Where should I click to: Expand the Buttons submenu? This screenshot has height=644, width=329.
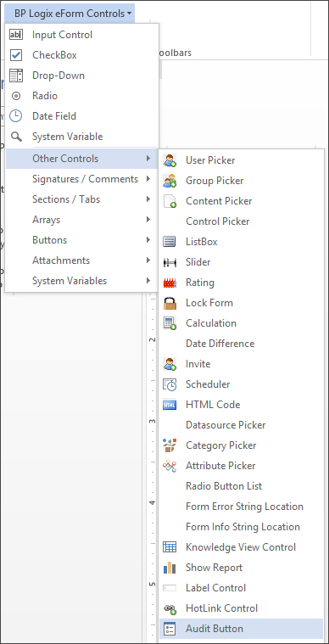(81, 240)
